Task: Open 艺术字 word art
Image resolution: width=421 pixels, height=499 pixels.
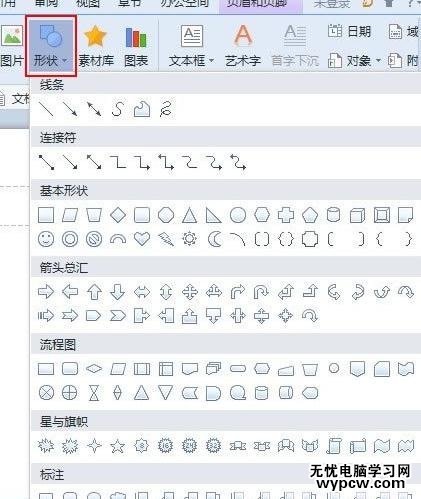Action: pyautogui.click(x=243, y=46)
